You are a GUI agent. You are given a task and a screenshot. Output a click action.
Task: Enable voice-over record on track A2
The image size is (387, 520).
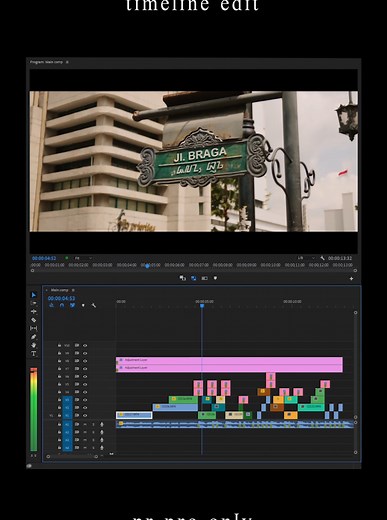pyautogui.click(x=102, y=432)
